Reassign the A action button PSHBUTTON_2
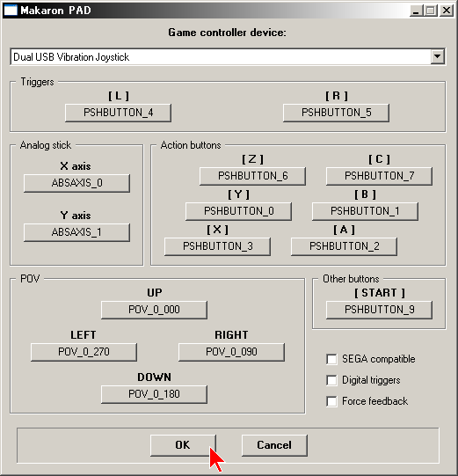The image size is (458, 476). tap(344, 246)
